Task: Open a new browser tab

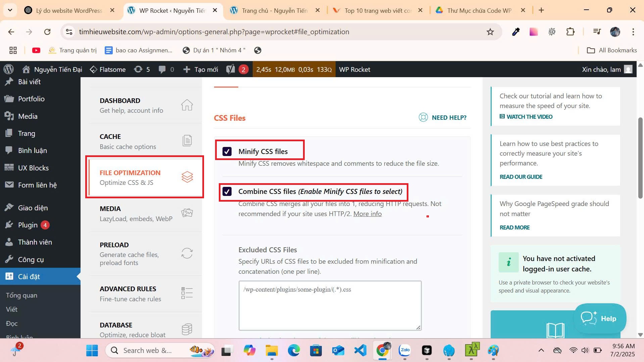Action: coord(541,10)
